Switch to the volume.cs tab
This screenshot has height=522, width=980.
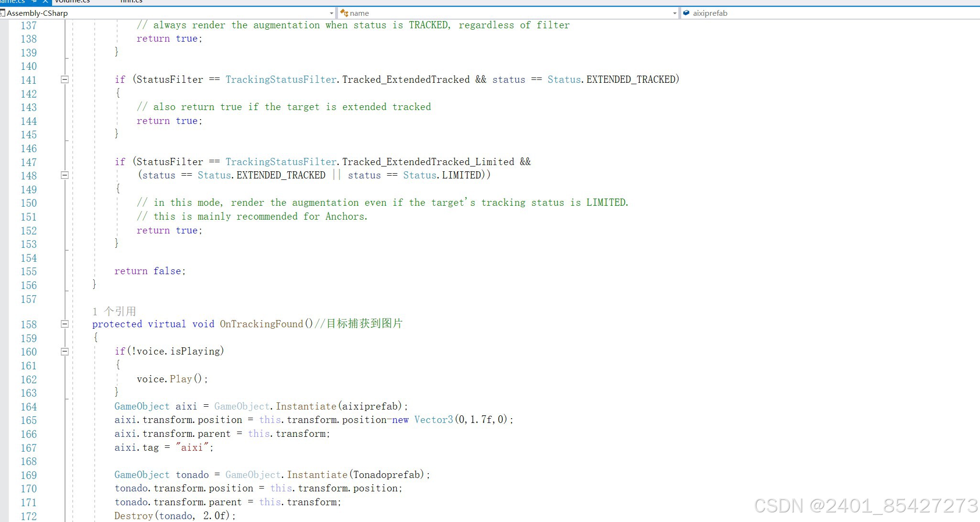pyautogui.click(x=72, y=1)
